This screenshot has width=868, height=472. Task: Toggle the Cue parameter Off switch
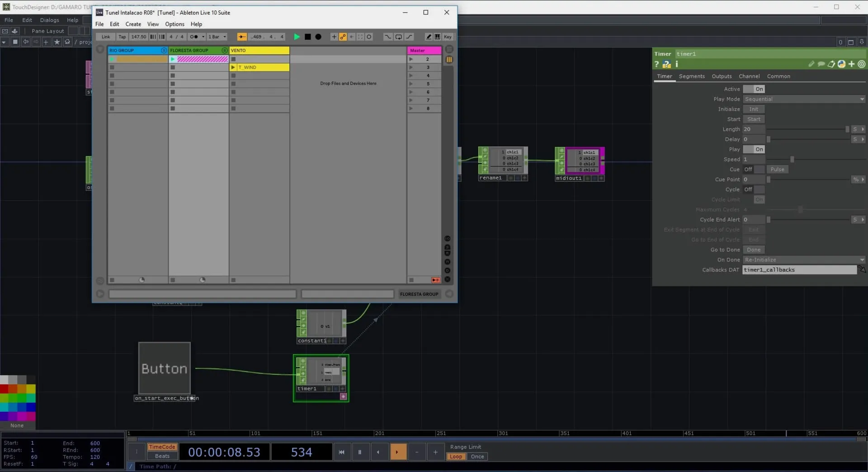pyautogui.click(x=754, y=170)
